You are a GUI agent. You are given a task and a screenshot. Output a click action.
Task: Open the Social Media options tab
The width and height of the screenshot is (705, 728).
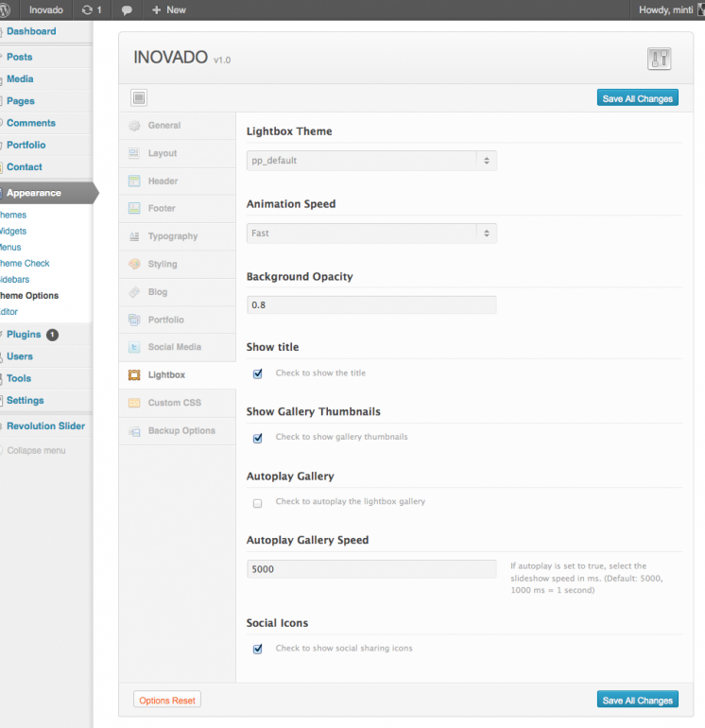coord(178,347)
